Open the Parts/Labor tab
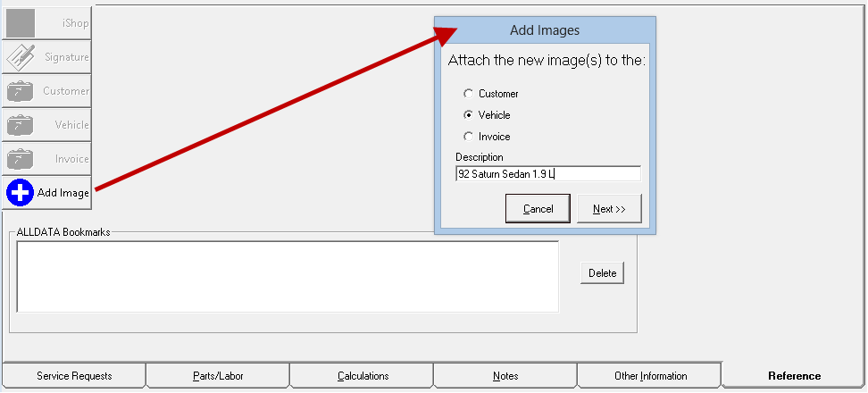This screenshot has width=868, height=393. 218,376
